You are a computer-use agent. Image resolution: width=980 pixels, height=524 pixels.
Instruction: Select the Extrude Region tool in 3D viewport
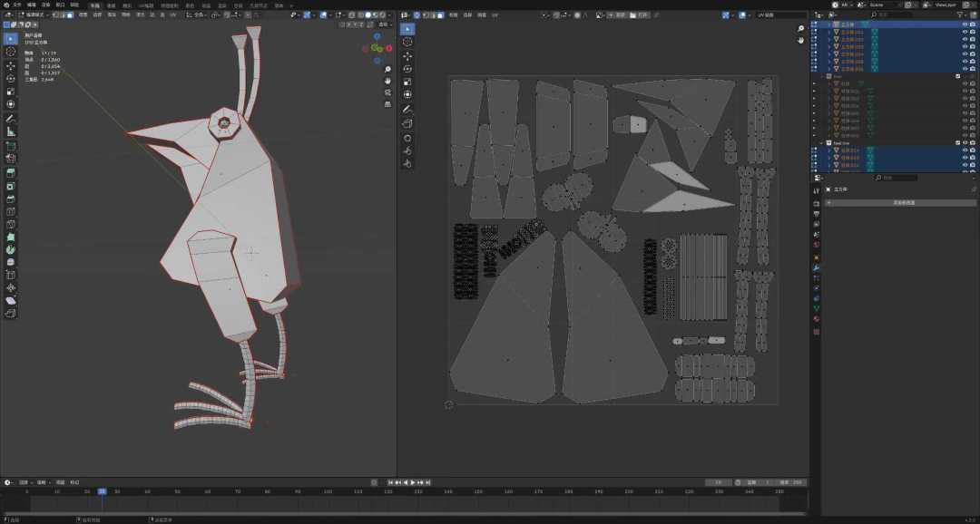pos(11,173)
